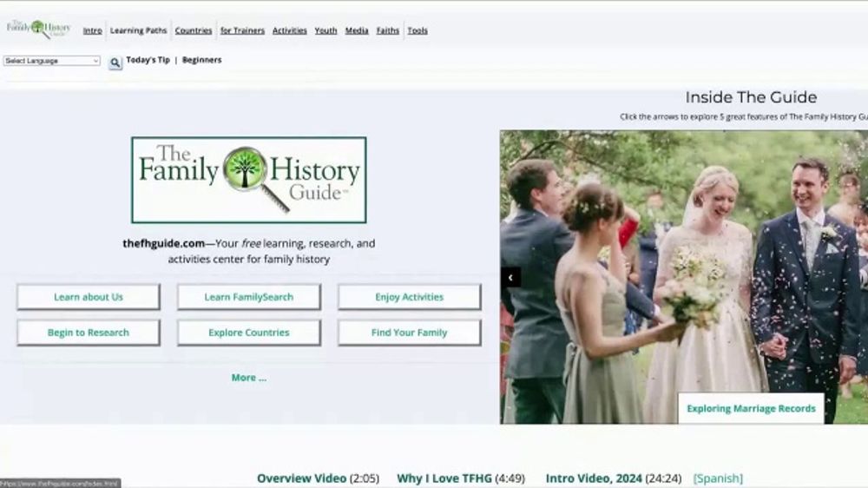Screen dimensions: 868x488
Task: Click the Enjoy Activities button
Action: point(409,297)
